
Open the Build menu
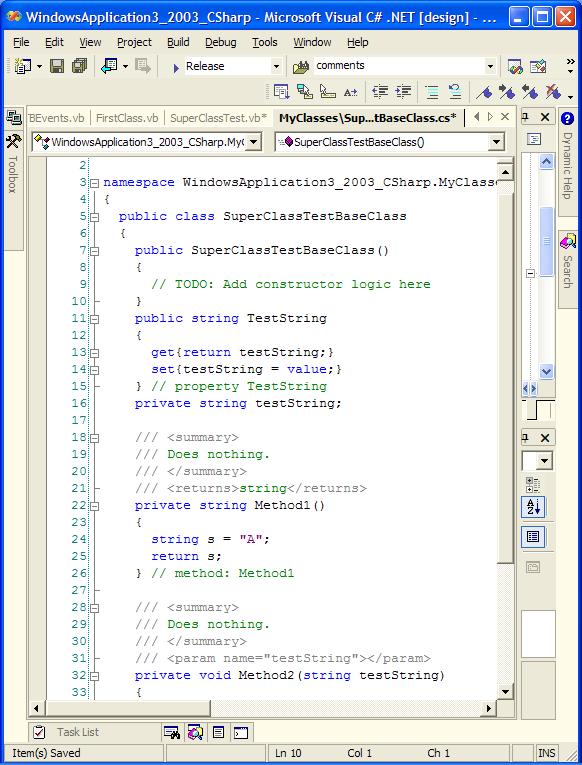[x=178, y=42]
